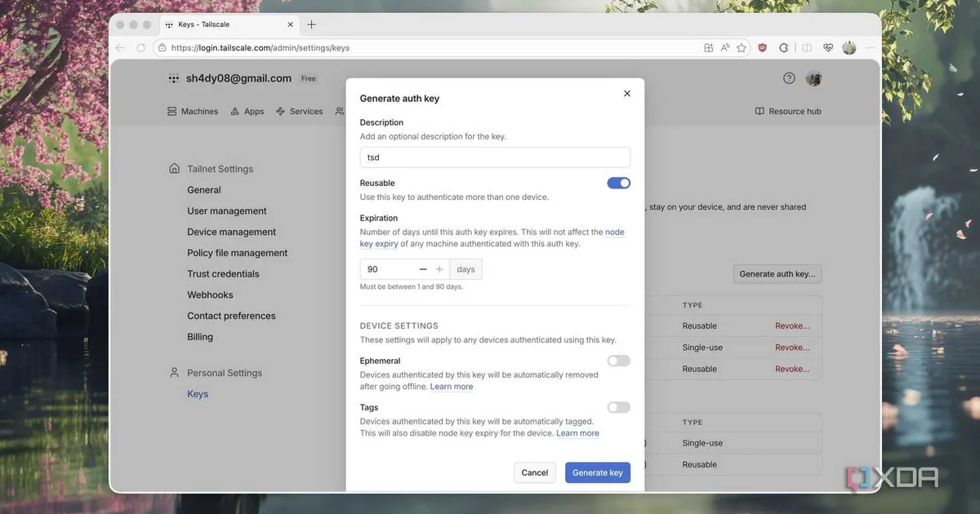Click the Cancel button
This screenshot has width=980, height=514.
pyautogui.click(x=535, y=472)
